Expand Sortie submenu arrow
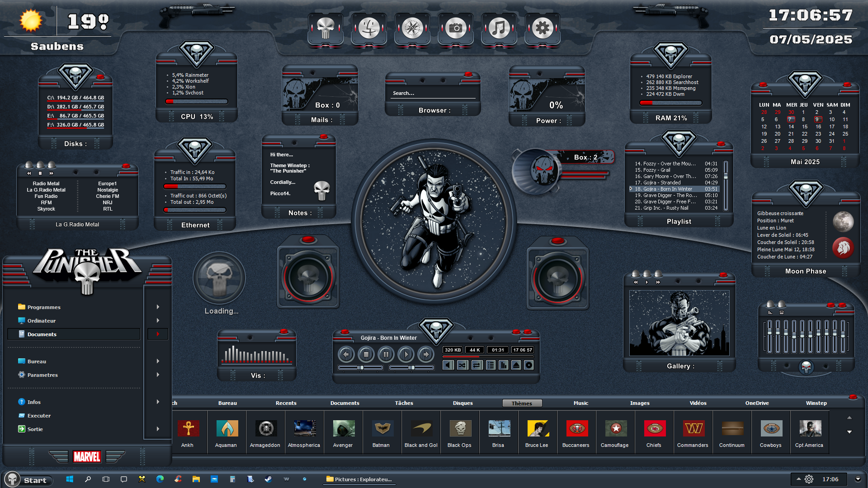868x488 pixels. (158, 429)
